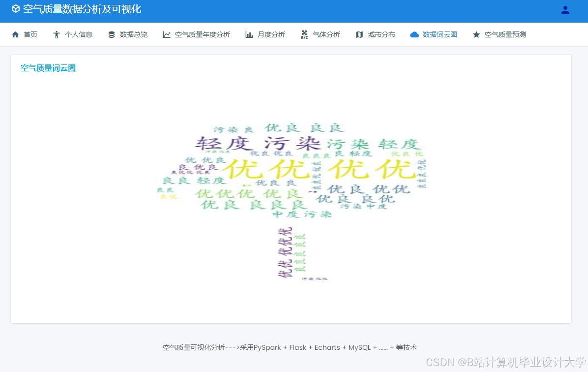Select the bar-chart icon beside 月度分析
588x372 pixels.
coord(249,34)
